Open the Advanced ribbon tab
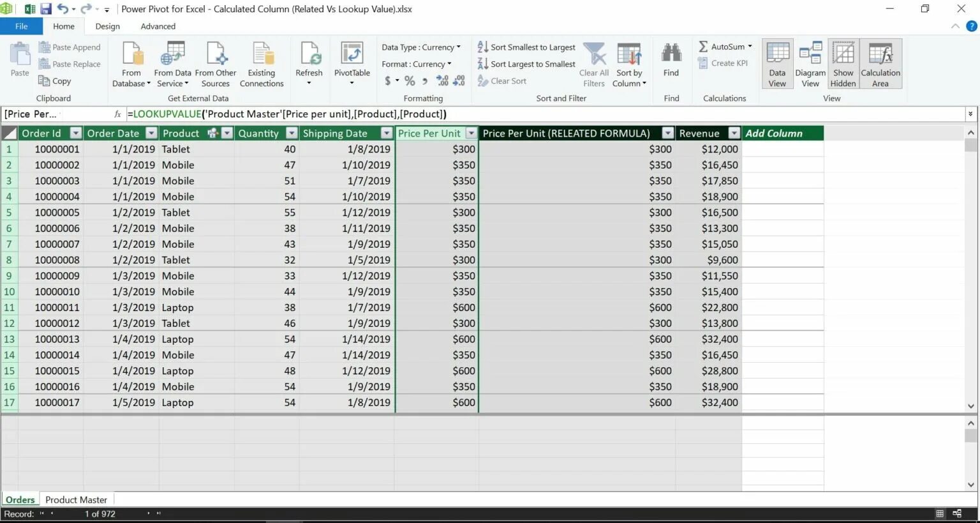The image size is (980, 523). 158,26
